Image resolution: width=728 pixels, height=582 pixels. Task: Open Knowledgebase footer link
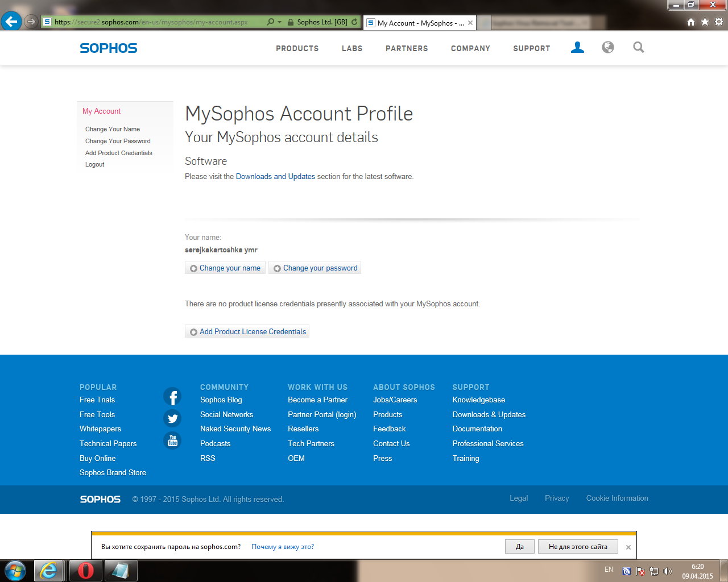(479, 400)
